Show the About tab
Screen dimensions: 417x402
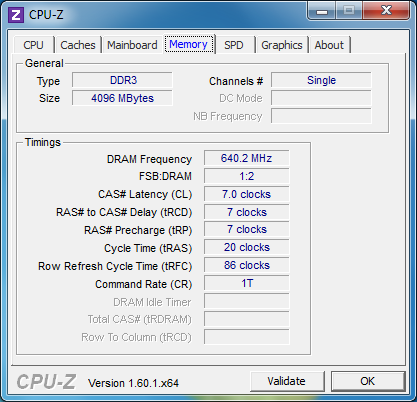click(x=329, y=45)
